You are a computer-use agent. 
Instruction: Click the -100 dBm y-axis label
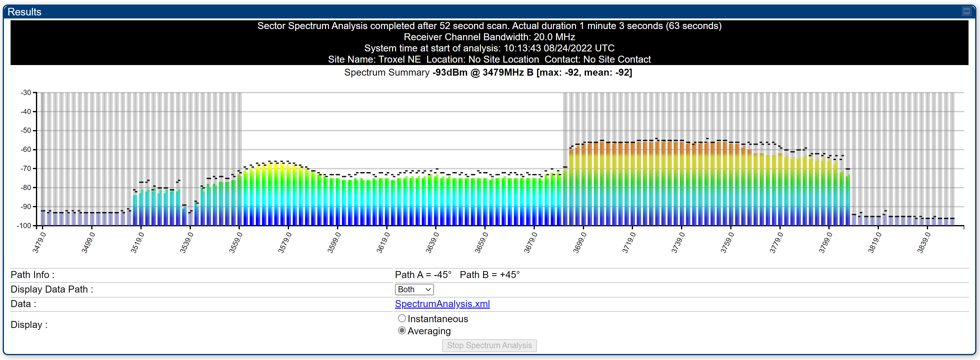tap(24, 225)
